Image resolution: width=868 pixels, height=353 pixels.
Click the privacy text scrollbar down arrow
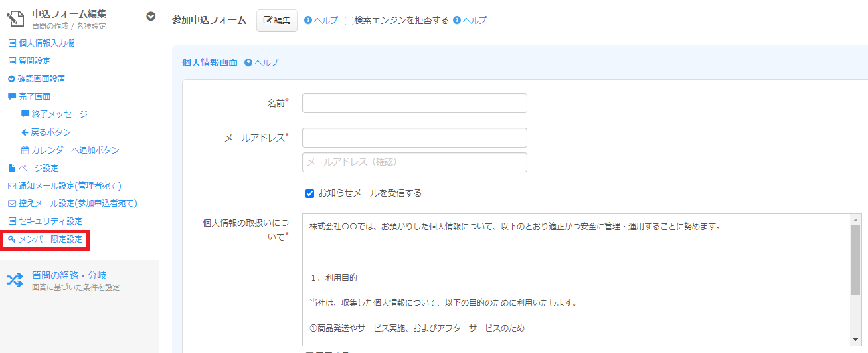point(855,340)
